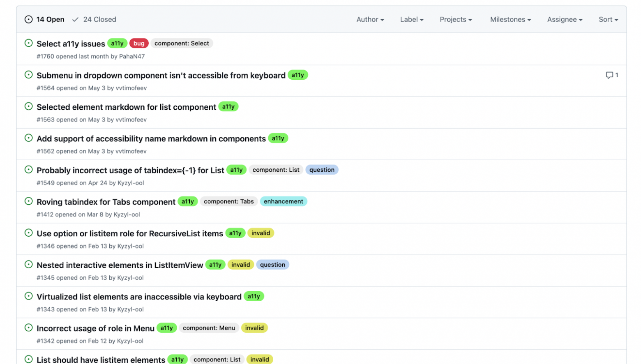Viewport: 641px width, 364px height.
Task: Click component: Tabs label
Action: (x=228, y=202)
